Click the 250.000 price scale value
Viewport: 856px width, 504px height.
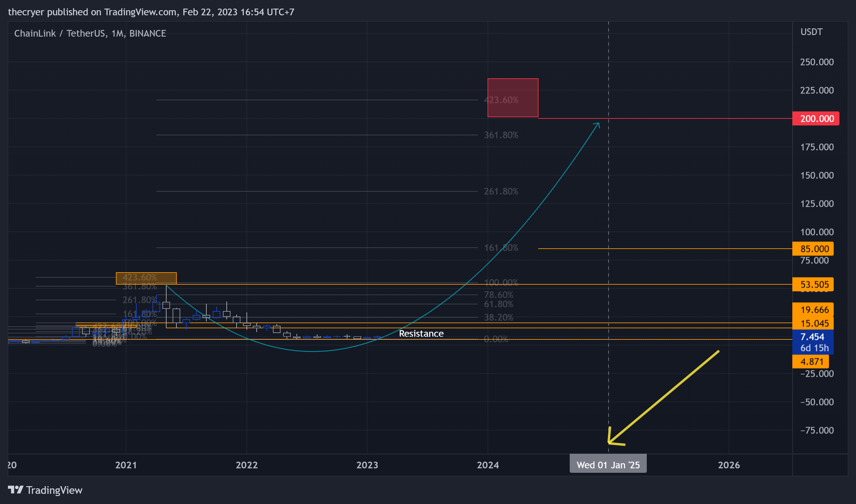(817, 62)
